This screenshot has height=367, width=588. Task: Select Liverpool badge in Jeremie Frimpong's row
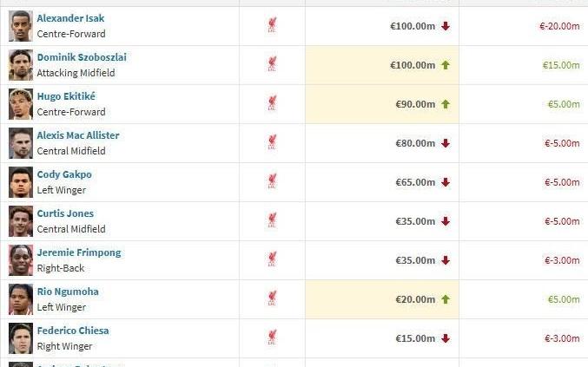273,260
